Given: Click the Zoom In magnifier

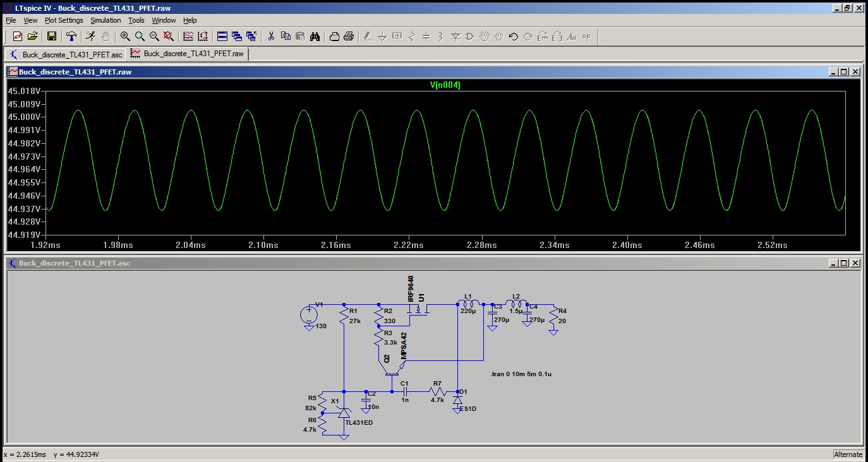Looking at the screenshot, I should point(125,36).
